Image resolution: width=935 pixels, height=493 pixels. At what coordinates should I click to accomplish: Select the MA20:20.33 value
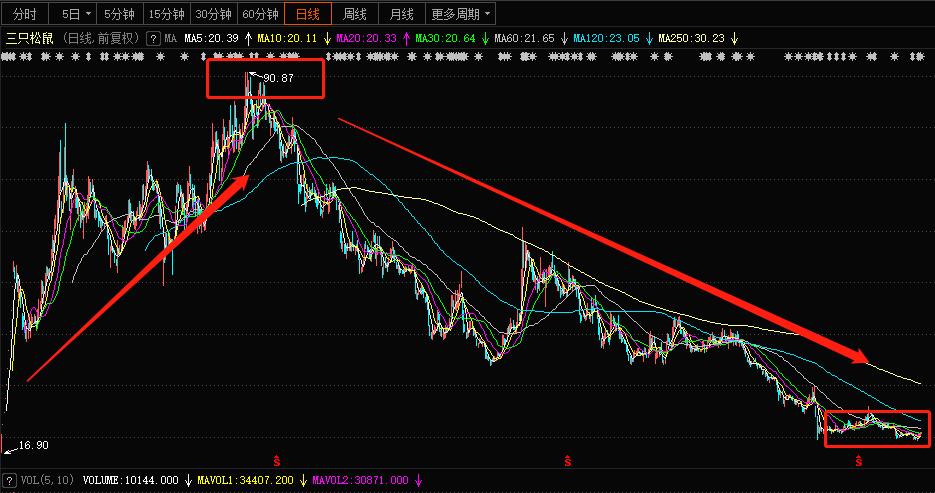coord(366,39)
